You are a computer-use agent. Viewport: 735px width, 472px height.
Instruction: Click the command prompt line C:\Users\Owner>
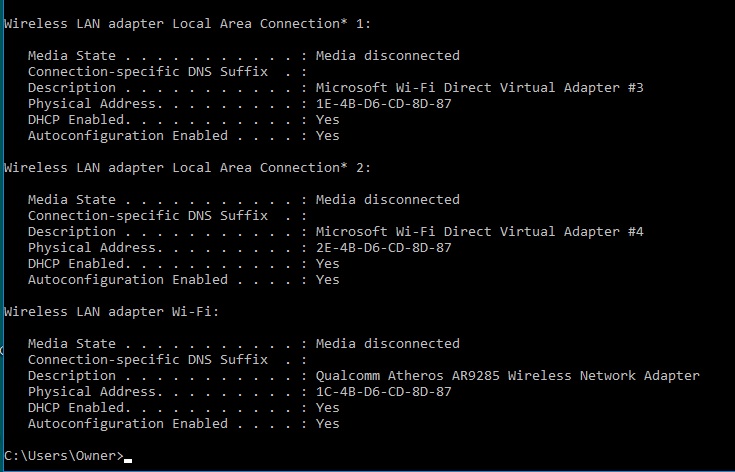click(x=64, y=456)
